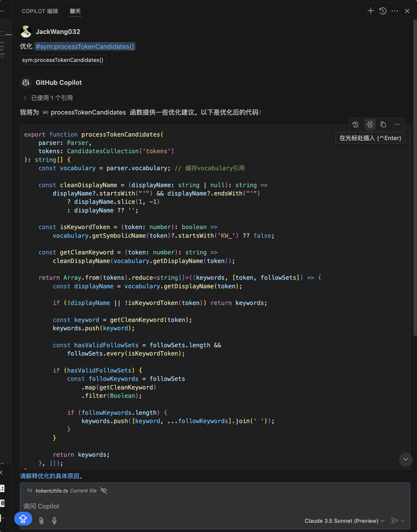Copy the code block with the copy icon

click(383, 124)
